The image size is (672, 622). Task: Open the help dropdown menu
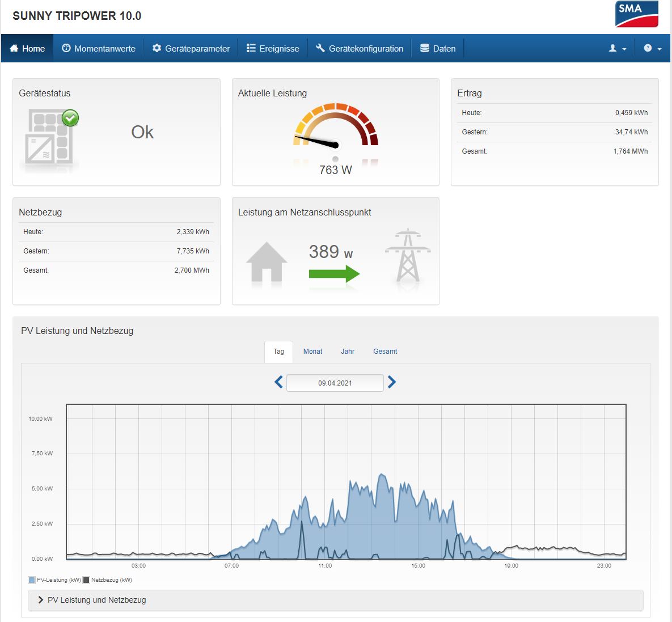652,49
